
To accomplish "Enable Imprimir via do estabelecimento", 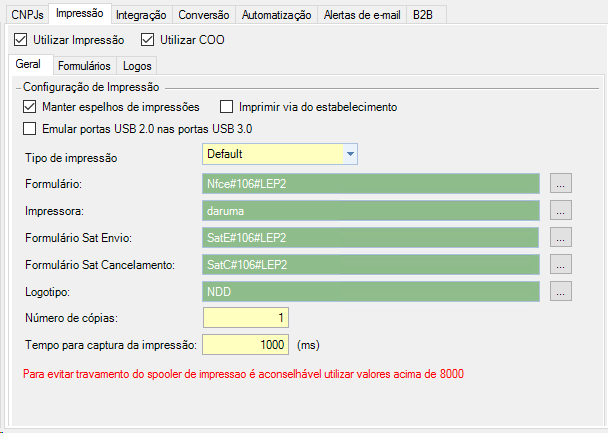I will (x=226, y=107).
